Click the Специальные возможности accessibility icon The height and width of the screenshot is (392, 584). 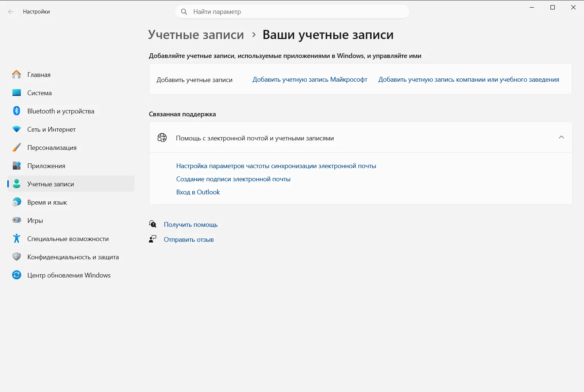(16, 238)
